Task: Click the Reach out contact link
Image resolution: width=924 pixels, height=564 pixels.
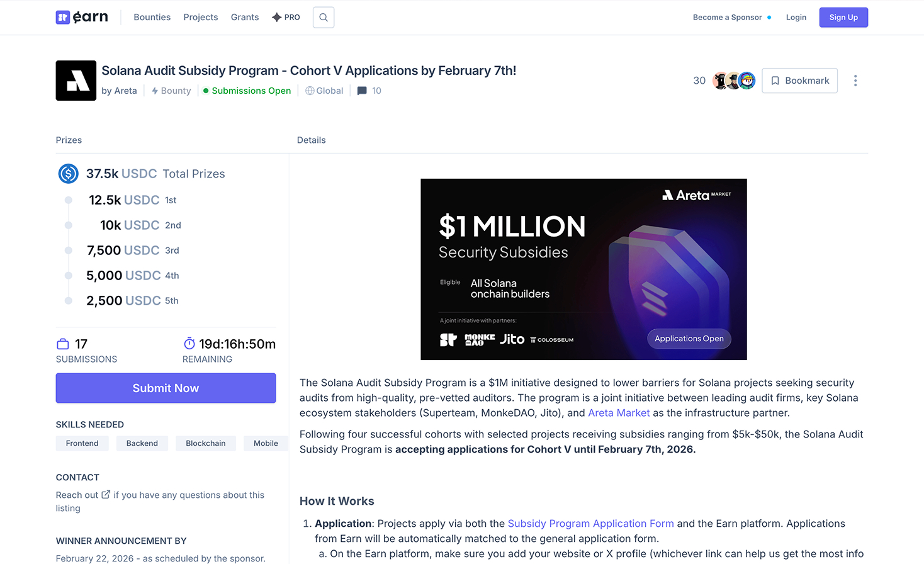Action: click(x=77, y=495)
